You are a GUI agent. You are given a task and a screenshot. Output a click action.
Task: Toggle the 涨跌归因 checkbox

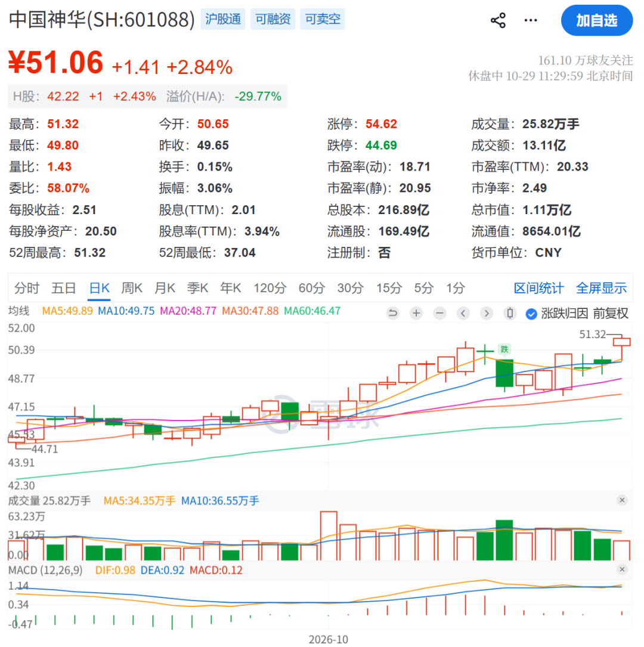point(531,314)
